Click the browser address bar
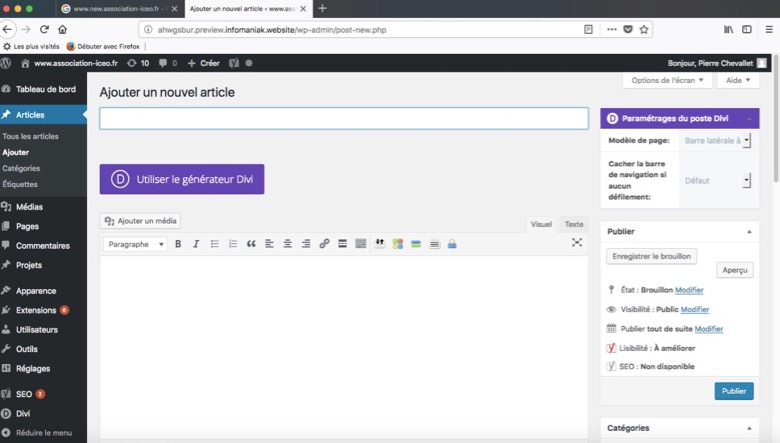The width and height of the screenshot is (780, 443). coord(363,29)
